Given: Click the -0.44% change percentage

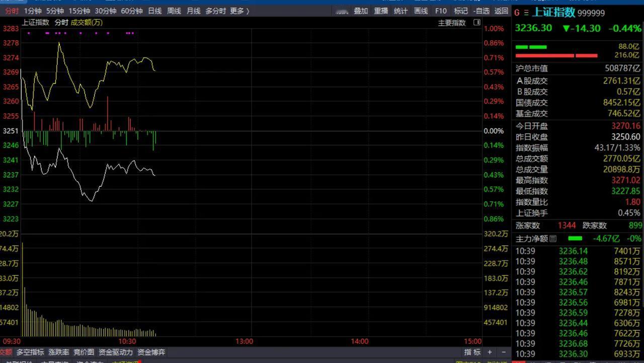Looking at the screenshot, I should tap(625, 29).
